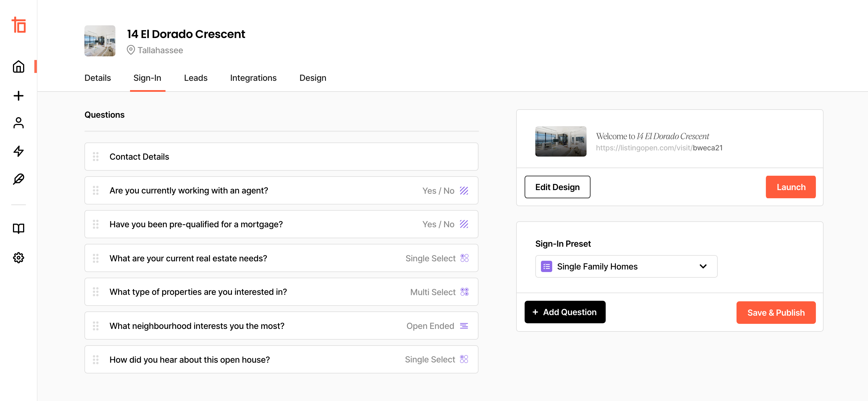Click the contacts/person sidebar icon
Viewport: 868px width, 401px height.
(19, 123)
